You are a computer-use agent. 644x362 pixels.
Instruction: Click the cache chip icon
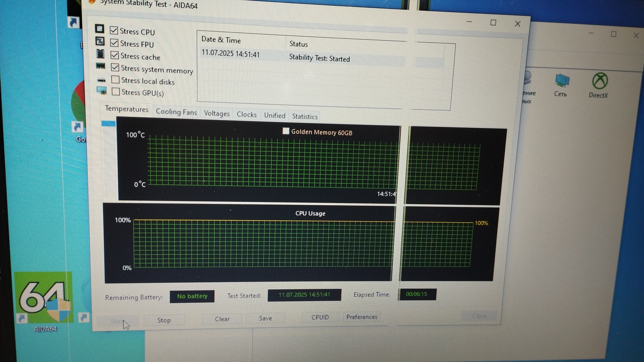[x=100, y=54]
